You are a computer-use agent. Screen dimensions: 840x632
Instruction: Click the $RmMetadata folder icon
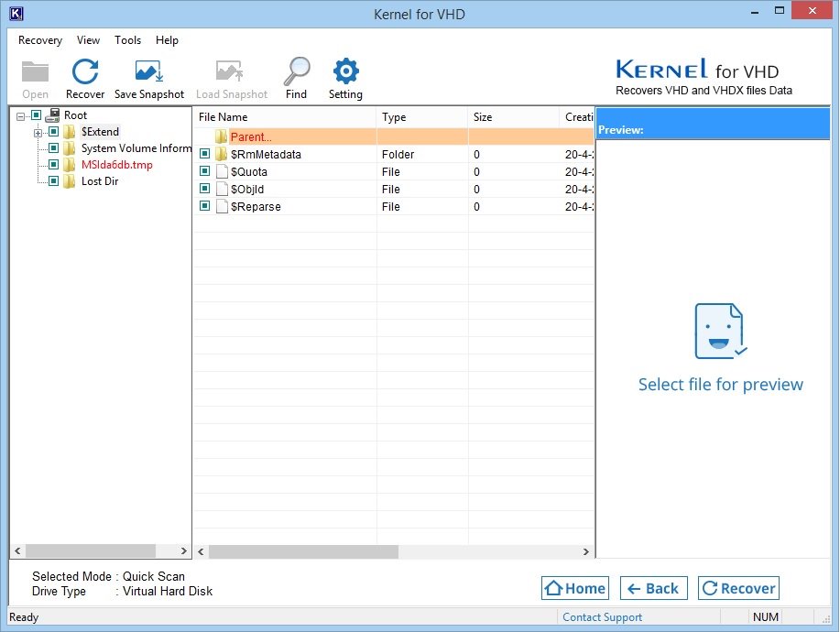222,154
